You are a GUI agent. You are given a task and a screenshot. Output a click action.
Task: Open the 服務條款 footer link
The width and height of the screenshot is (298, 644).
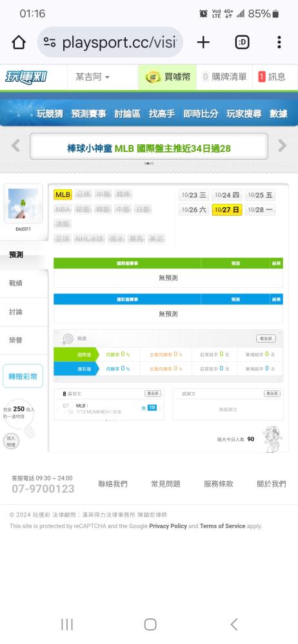(x=219, y=484)
